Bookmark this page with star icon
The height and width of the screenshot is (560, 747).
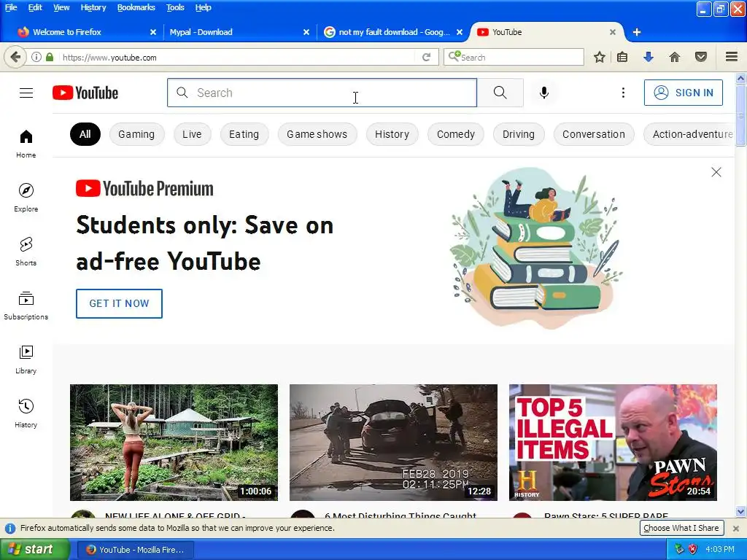600,57
